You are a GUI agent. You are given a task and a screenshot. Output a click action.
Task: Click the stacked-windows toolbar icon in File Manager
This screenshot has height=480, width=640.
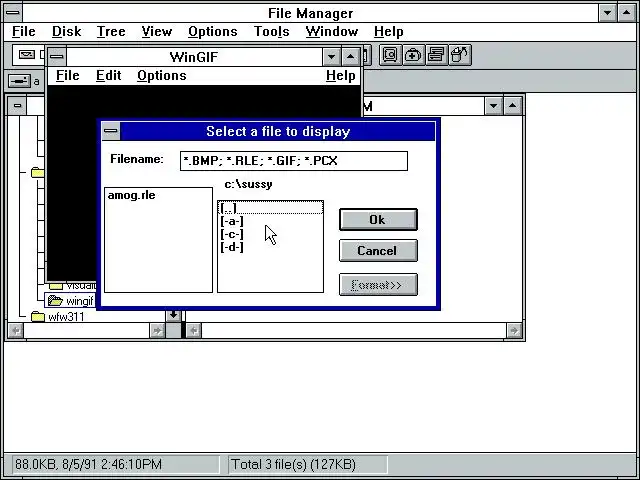[x=437, y=55]
